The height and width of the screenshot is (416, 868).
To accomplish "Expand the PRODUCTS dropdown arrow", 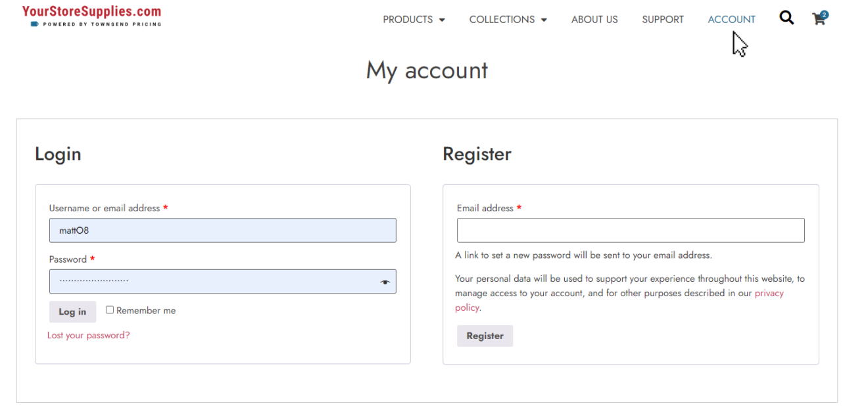I will pyautogui.click(x=442, y=20).
